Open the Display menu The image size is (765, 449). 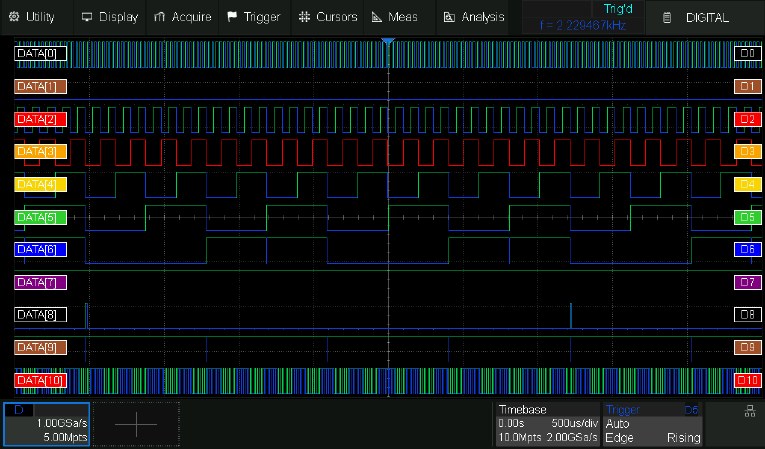(x=110, y=17)
